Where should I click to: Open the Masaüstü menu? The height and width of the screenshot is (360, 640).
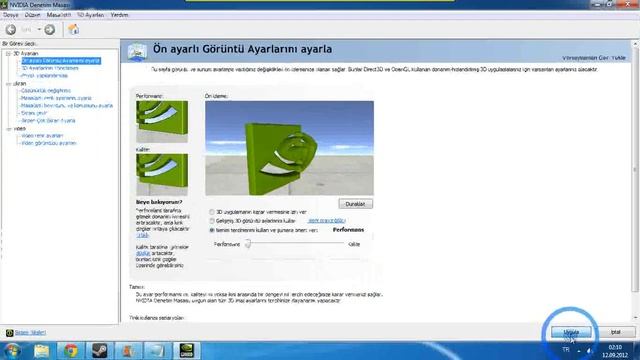(59, 15)
